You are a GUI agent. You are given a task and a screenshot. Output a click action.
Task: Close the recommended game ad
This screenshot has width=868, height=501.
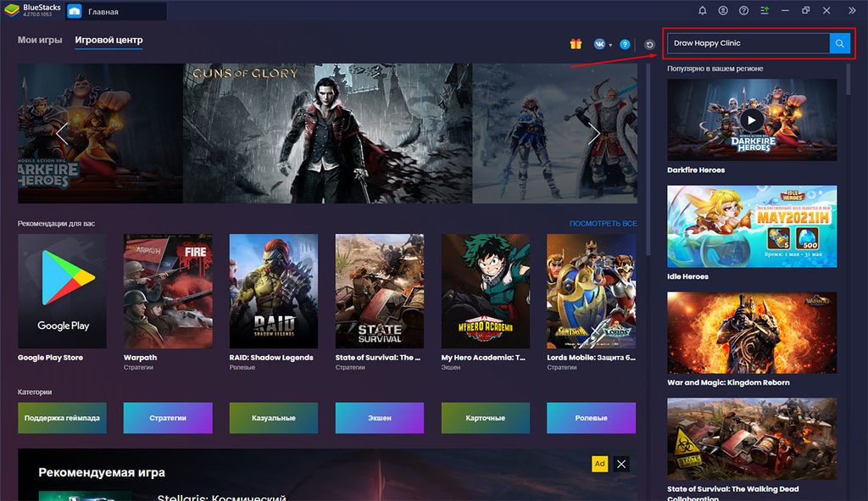click(x=621, y=464)
